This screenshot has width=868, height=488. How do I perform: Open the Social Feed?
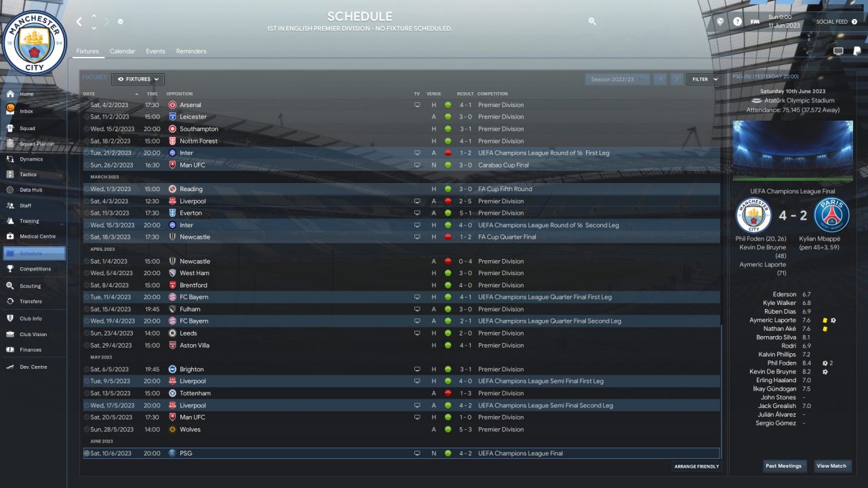[837, 22]
